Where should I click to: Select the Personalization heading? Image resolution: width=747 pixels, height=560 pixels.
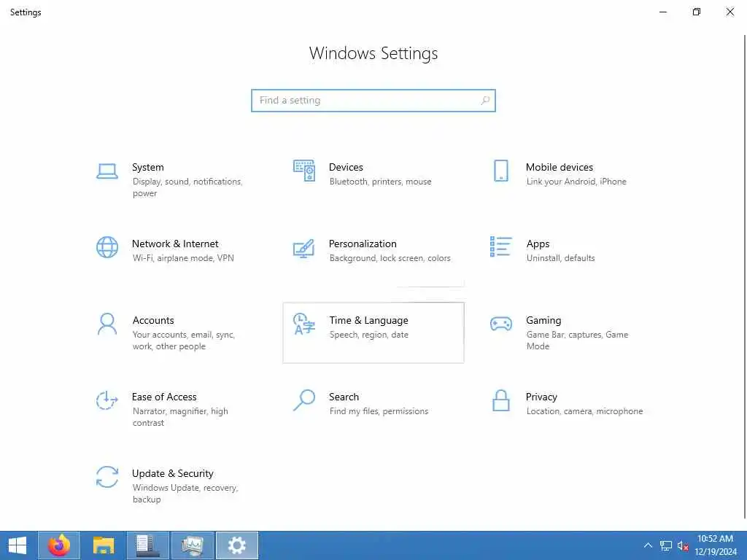[363, 244]
